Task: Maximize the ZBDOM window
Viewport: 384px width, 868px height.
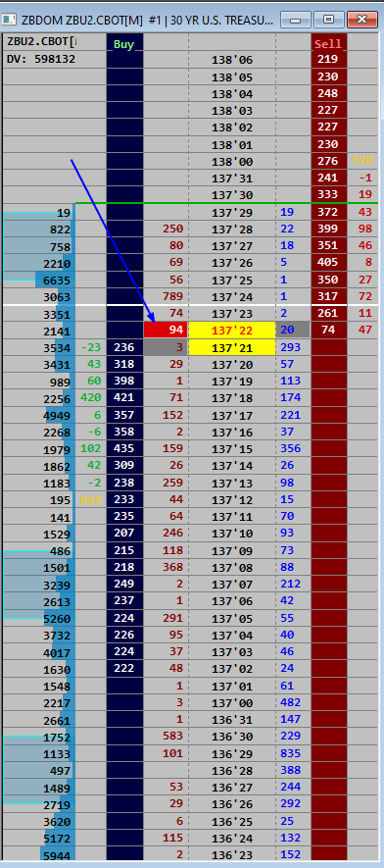Action: (x=329, y=20)
